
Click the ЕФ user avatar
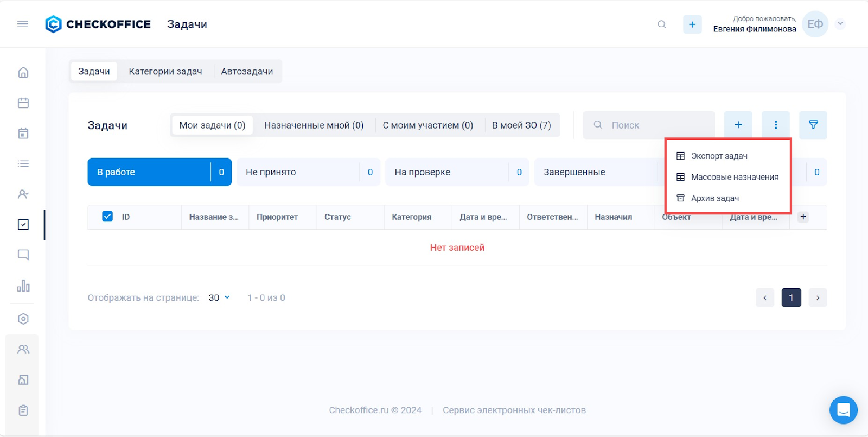[x=815, y=24]
